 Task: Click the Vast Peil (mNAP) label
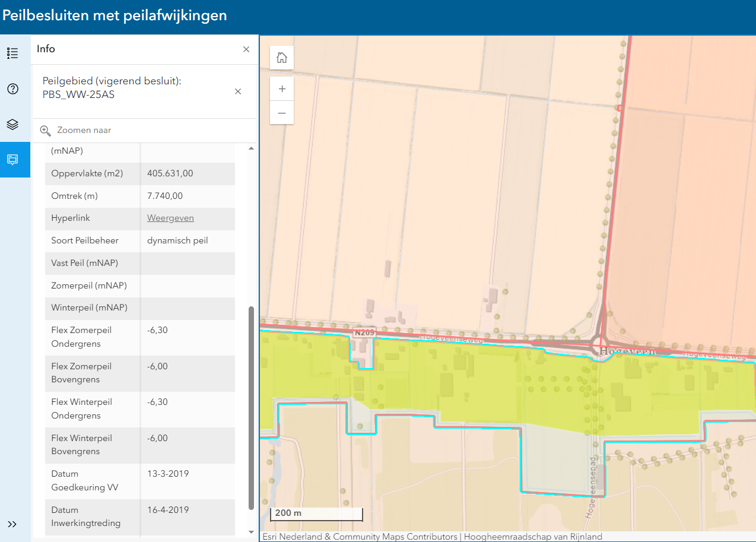click(x=85, y=263)
